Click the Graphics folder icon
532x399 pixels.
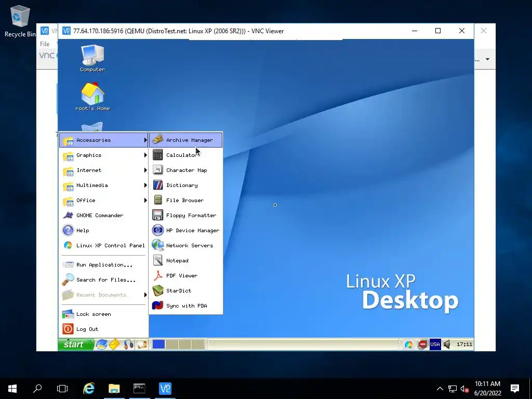68,156
